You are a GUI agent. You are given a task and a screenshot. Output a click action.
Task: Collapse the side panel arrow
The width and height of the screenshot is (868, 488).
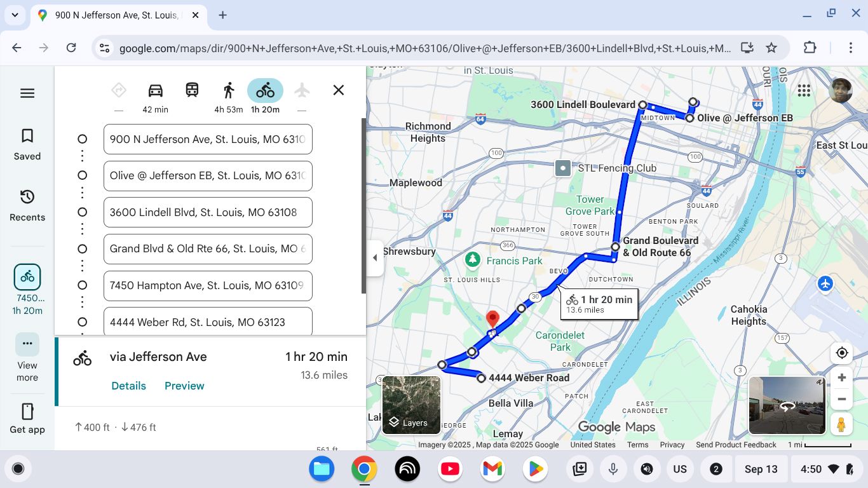(x=374, y=258)
